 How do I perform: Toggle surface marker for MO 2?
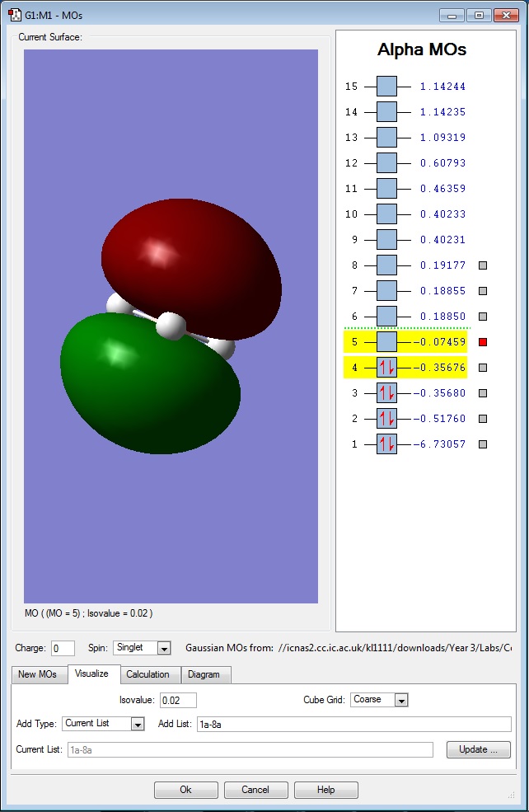(483, 419)
